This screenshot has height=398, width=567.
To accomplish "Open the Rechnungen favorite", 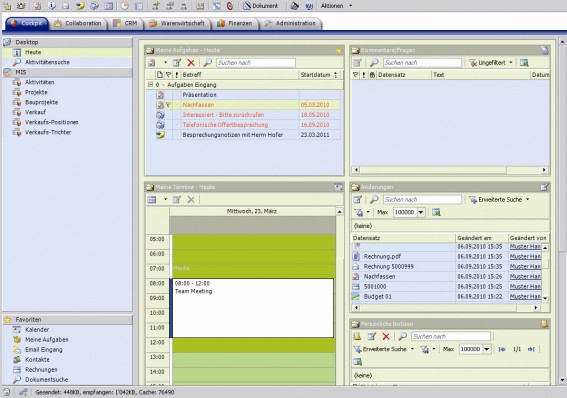I will [41, 370].
